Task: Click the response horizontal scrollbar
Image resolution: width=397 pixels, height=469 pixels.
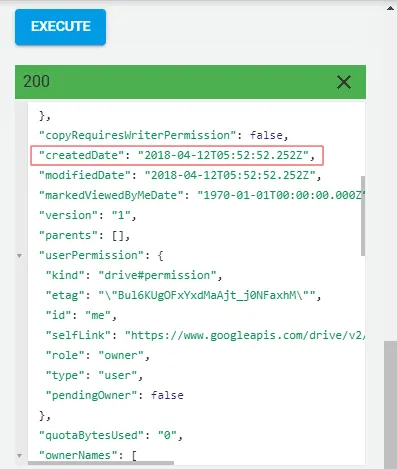Action: coord(101,463)
